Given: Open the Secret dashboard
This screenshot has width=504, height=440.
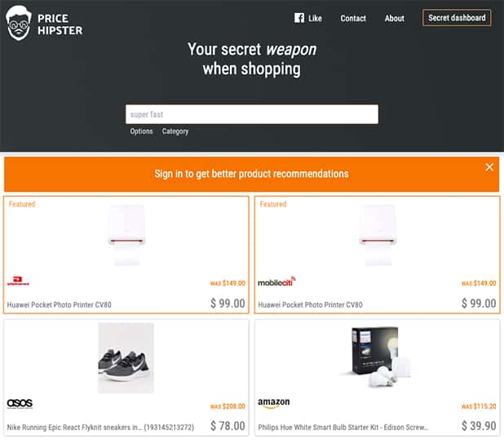Looking at the screenshot, I should [457, 18].
